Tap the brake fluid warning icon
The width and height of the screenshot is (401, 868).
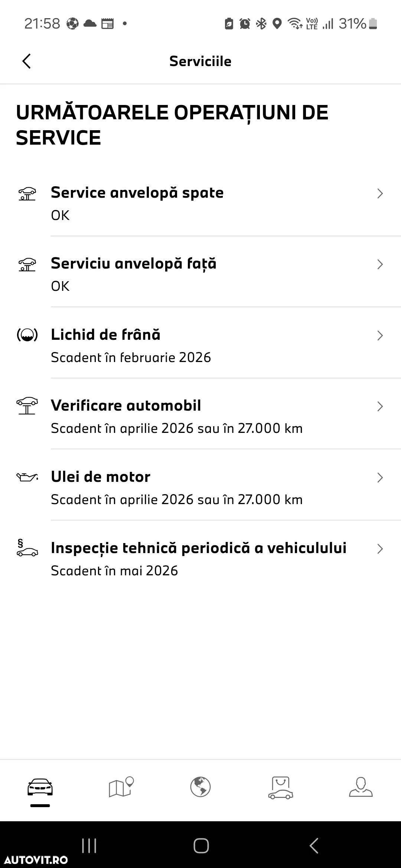[x=27, y=335]
